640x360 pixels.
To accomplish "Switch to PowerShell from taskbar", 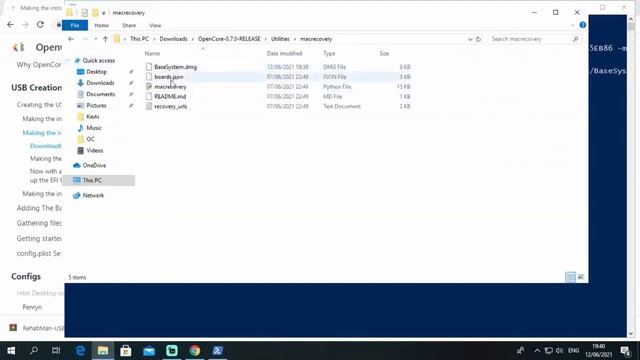I will 218,351.
